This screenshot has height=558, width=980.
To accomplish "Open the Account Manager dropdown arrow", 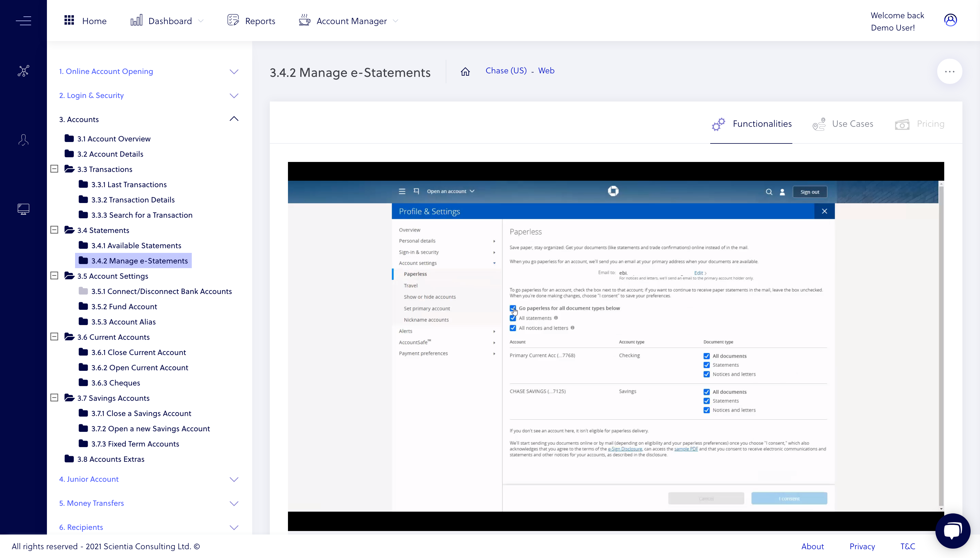I will (396, 21).
